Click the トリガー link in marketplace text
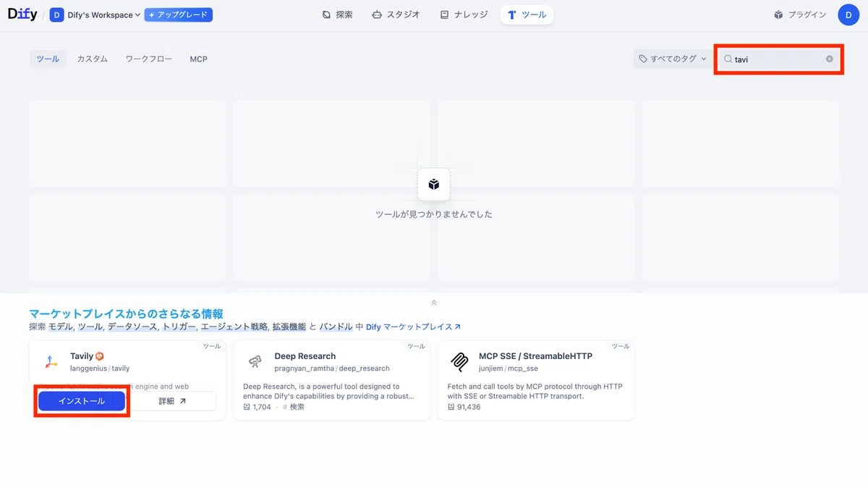The width and height of the screenshot is (868, 488). pyautogui.click(x=179, y=327)
